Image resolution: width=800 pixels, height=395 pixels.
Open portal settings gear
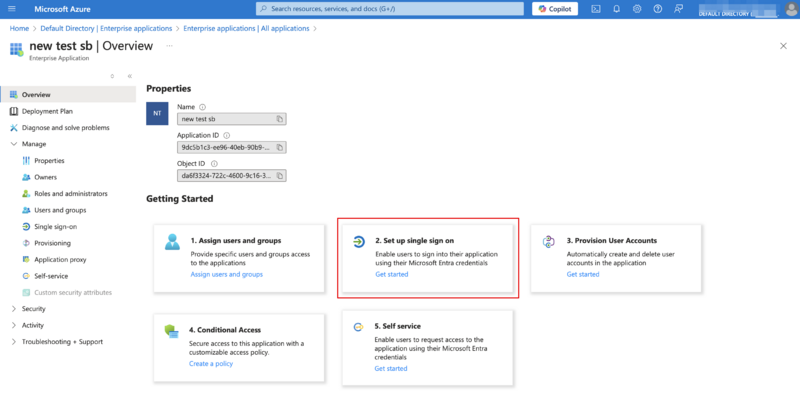(637, 9)
